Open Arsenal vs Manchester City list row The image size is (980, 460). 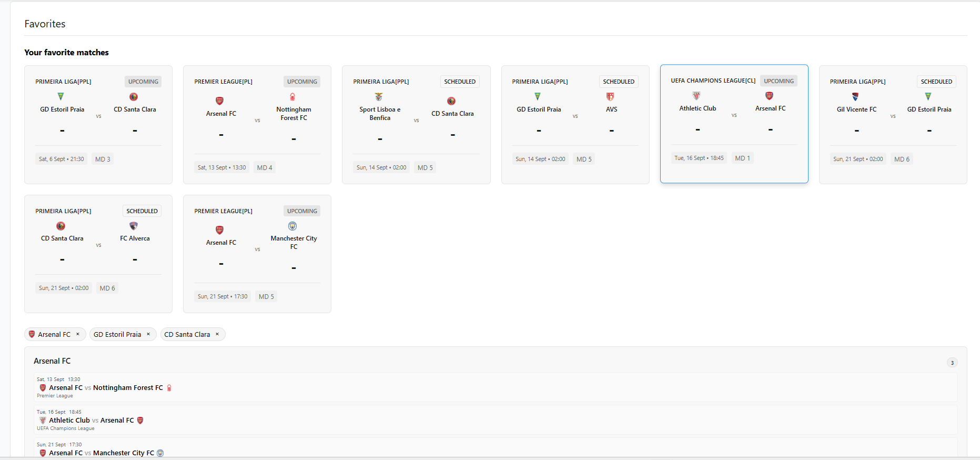(x=494, y=449)
